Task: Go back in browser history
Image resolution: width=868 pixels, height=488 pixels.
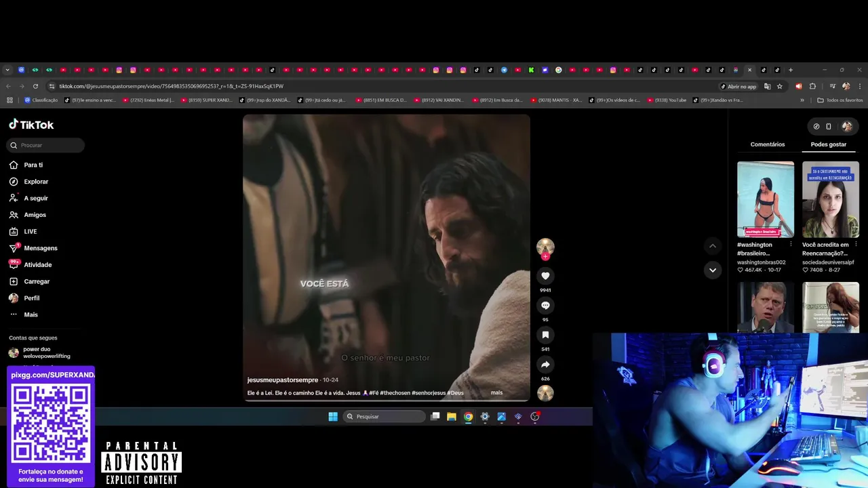Action: (x=8, y=86)
